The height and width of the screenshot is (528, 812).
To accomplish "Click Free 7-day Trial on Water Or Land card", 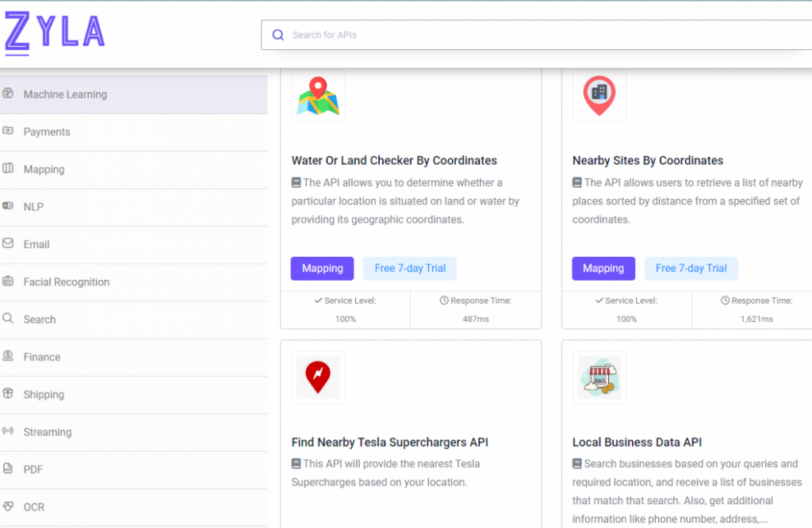I will [x=410, y=268].
